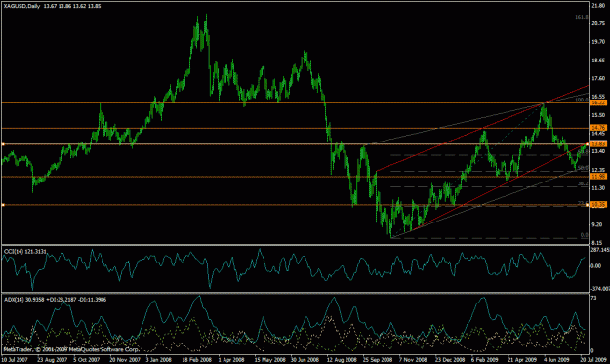This screenshot has height=364, width=610.
Task: Click the 18.65 price scale value
Action: point(598,61)
